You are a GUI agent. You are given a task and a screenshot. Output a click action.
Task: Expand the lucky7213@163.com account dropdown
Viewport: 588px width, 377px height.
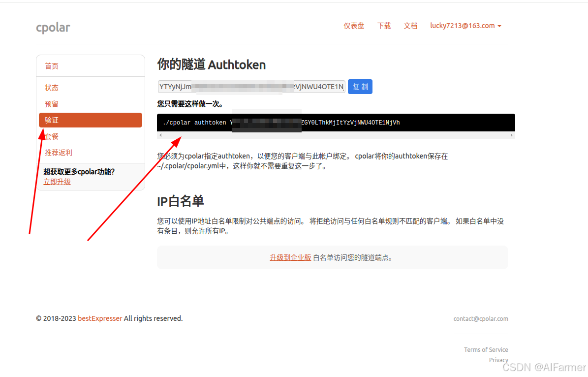click(465, 26)
